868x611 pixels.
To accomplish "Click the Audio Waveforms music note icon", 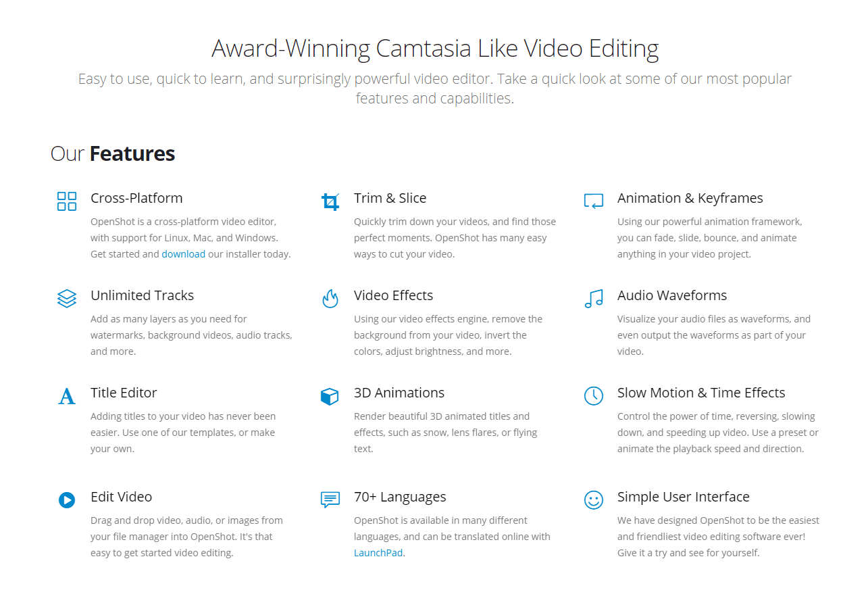I will coord(594,299).
